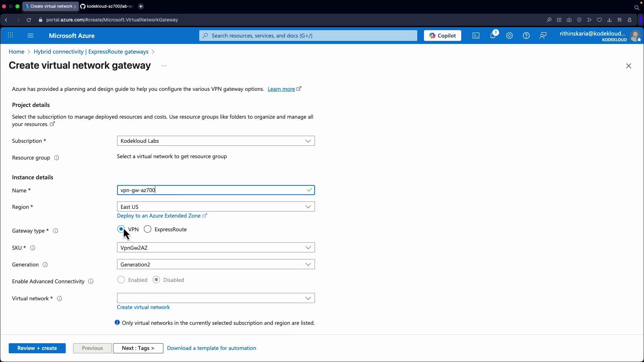Click the info icon beside Virtual network

point(59,299)
